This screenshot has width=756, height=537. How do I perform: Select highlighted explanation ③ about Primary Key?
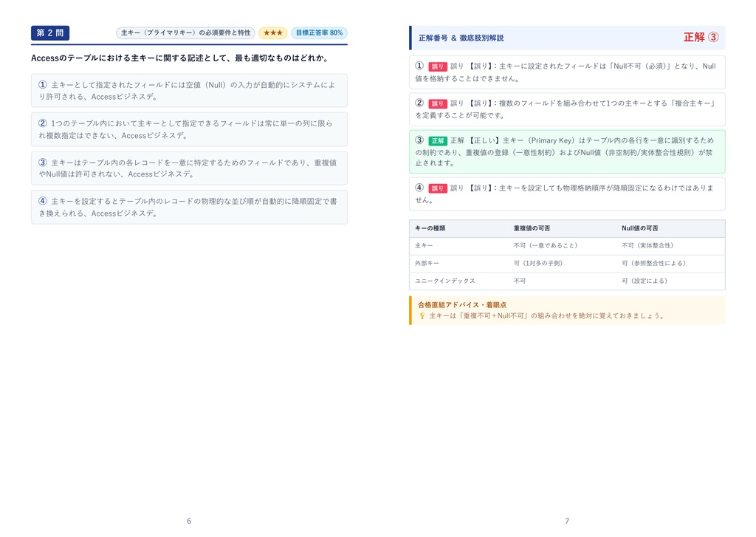[x=567, y=151]
